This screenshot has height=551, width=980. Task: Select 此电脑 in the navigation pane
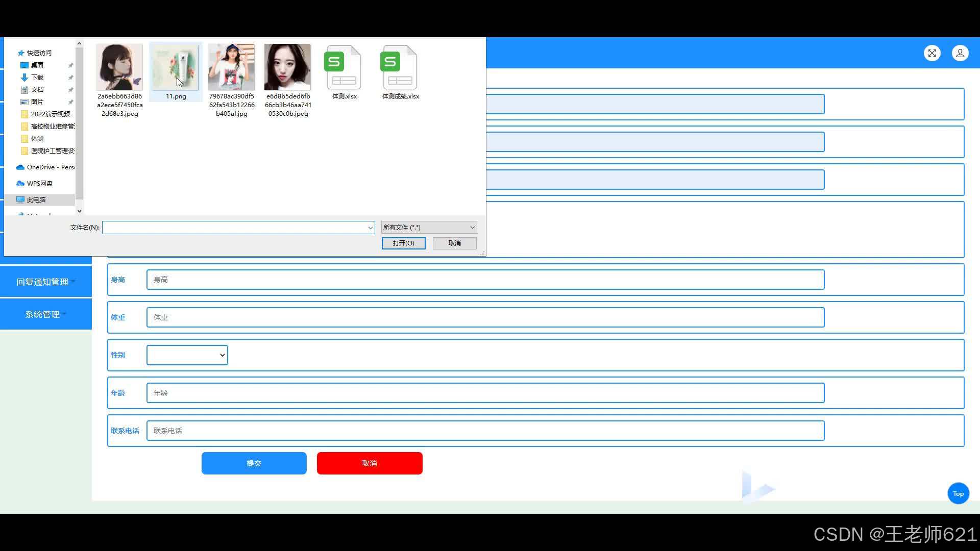[36, 200]
